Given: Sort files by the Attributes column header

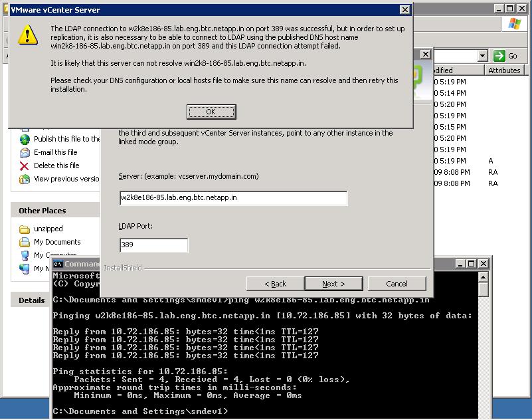Looking at the screenshot, I should (504, 70).
